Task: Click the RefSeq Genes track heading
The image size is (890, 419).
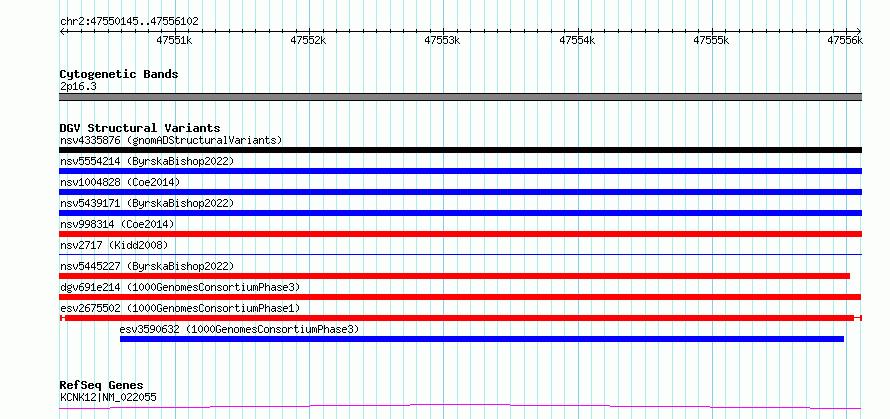Action: click(101, 385)
